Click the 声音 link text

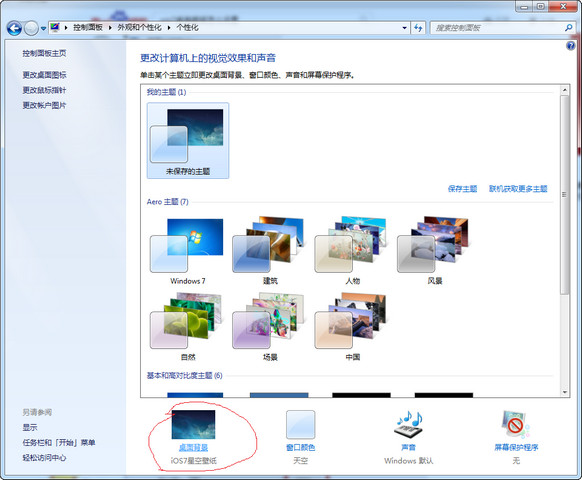click(x=408, y=448)
